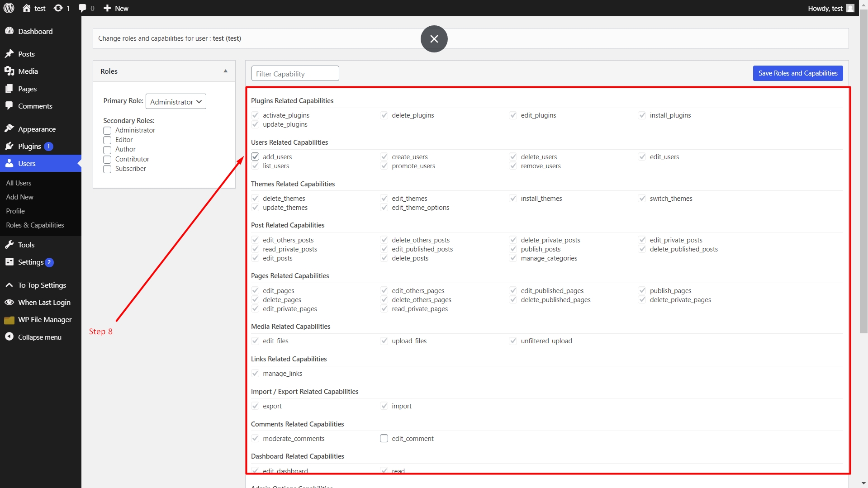
Task: Open WP File Manager folder icon
Action: (9, 320)
